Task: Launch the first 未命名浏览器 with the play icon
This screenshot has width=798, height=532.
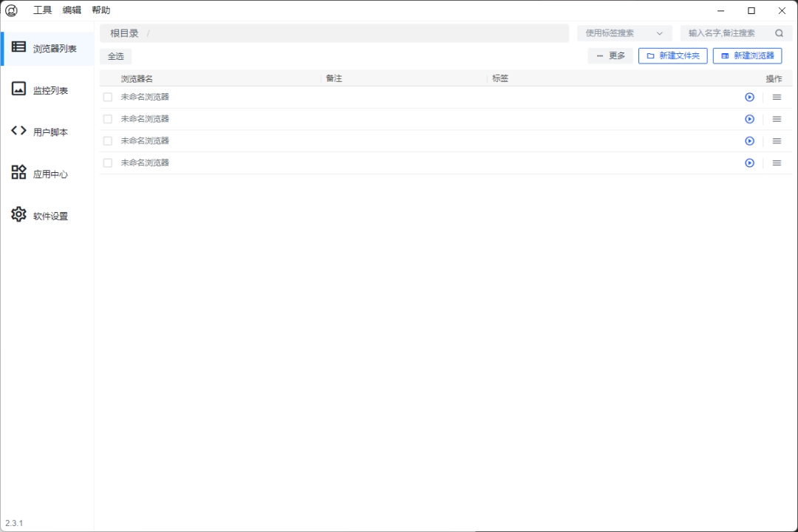Action: point(749,97)
